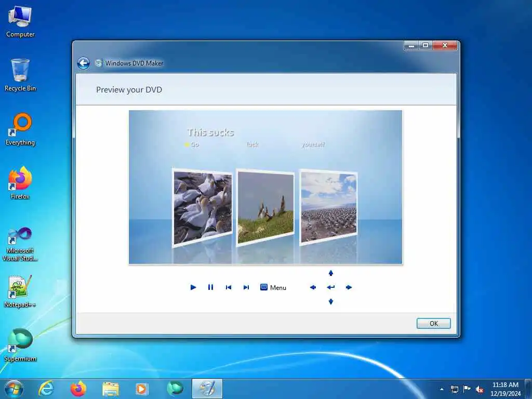Screen dimensions: 532x399
Task: Select the Notepad++ desktop shortcut
Action: [x=20, y=291]
